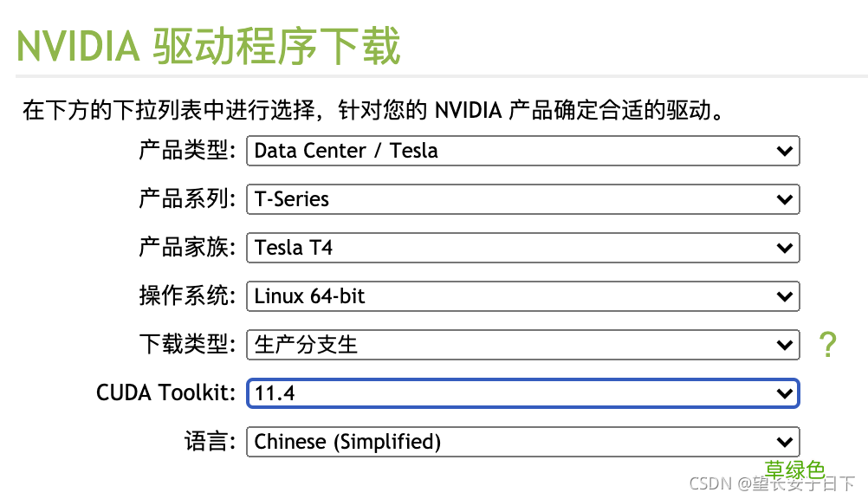This screenshot has width=868, height=499.
Task: Open the 下载类型 dropdown showing 生产分支生
Action: click(520, 344)
